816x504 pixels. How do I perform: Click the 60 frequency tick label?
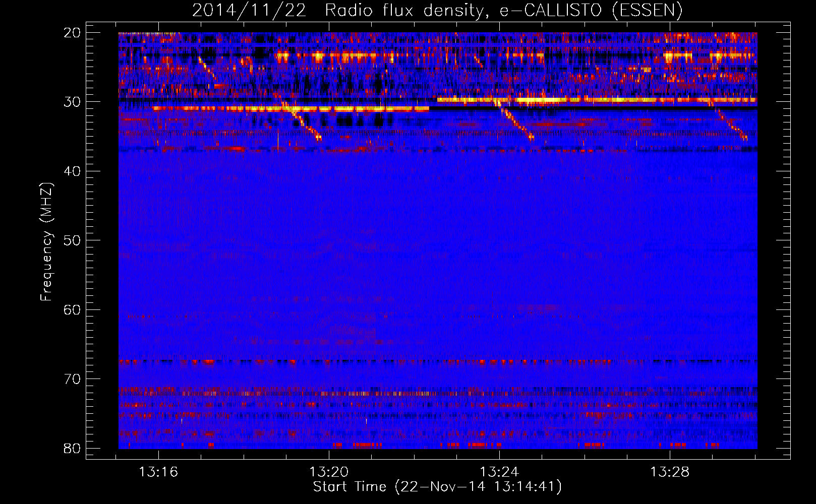[x=72, y=310]
